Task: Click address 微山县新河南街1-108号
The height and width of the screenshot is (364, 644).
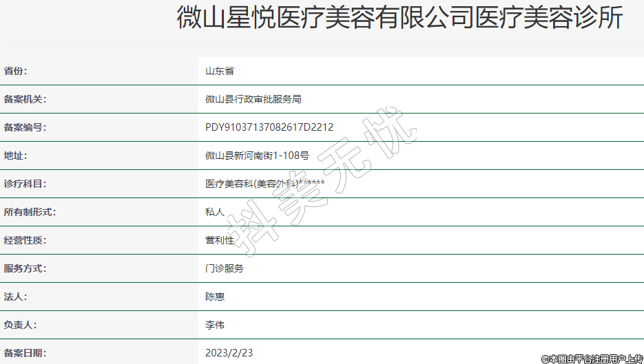Action: point(257,156)
